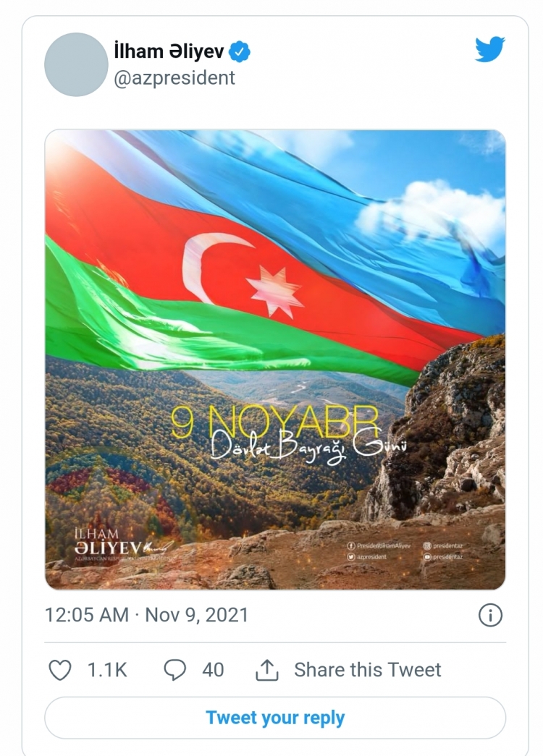Image resolution: width=543 pixels, height=756 pixels.
Task: Open the İlham Əliyev profile name
Action: tap(169, 51)
